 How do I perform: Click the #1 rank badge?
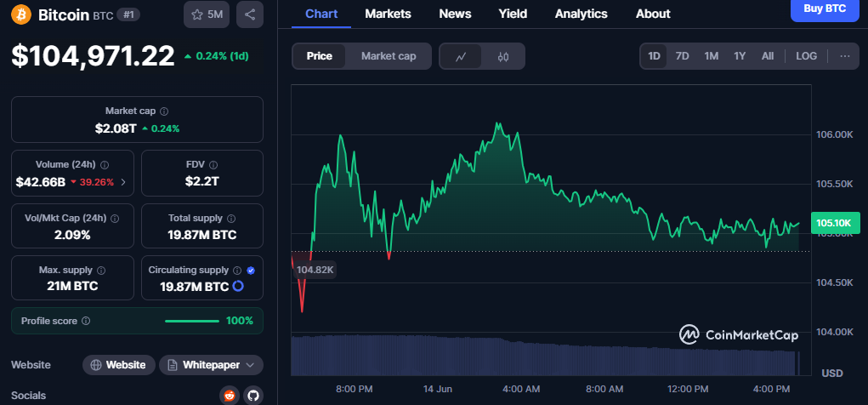pyautogui.click(x=128, y=15)
